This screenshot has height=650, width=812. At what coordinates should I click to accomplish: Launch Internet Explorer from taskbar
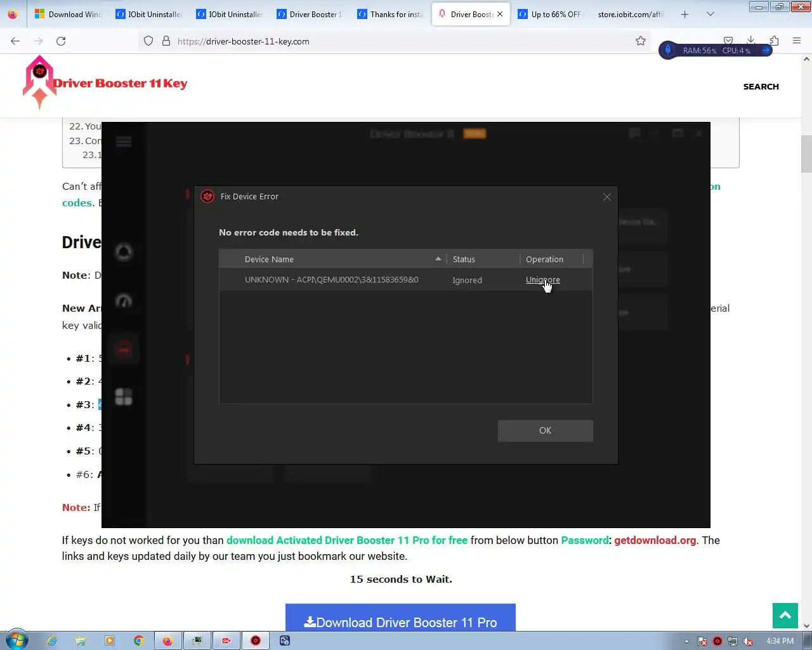click(51, 640)
